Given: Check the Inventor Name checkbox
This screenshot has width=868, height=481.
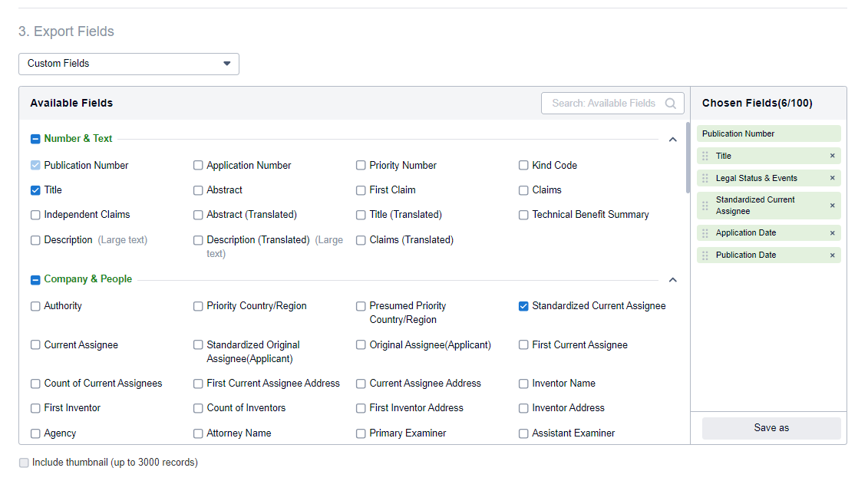Looking at the screenshot, I should pyautogui.click(x=523, y=383).
